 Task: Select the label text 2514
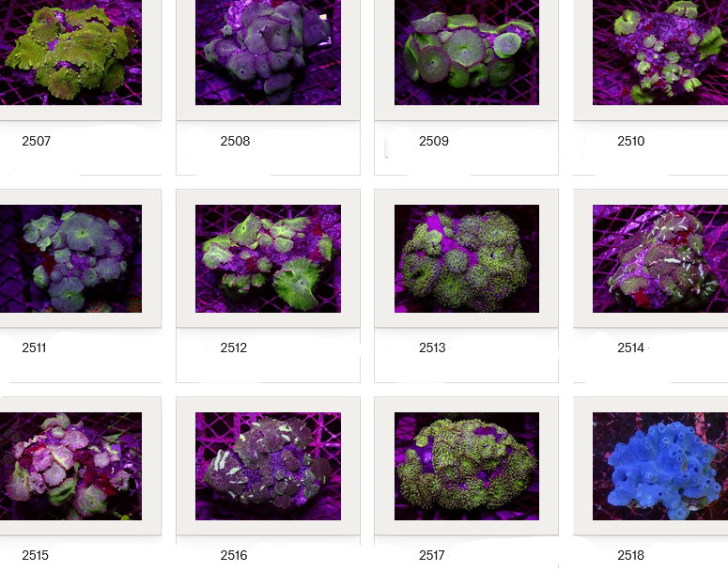point(630,348)
